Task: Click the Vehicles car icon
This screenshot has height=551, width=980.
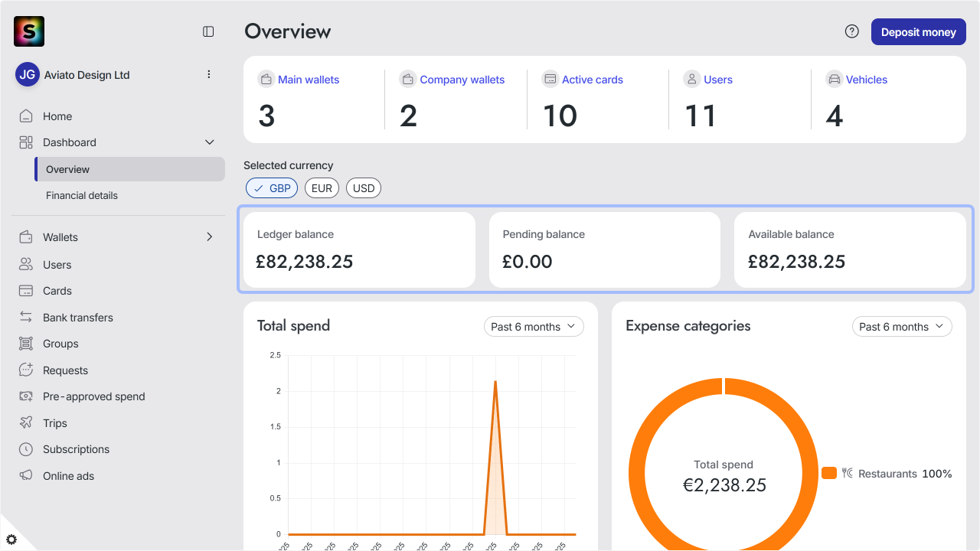Action: [834, 79]
